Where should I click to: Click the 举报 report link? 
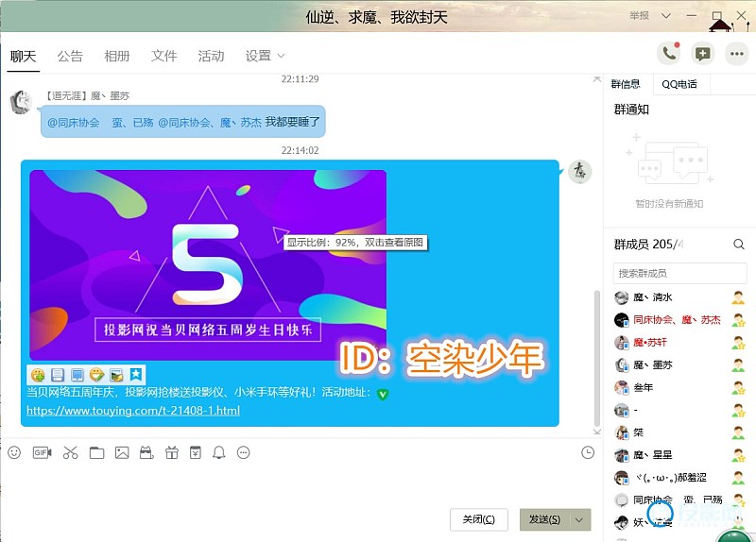(640, 16)
